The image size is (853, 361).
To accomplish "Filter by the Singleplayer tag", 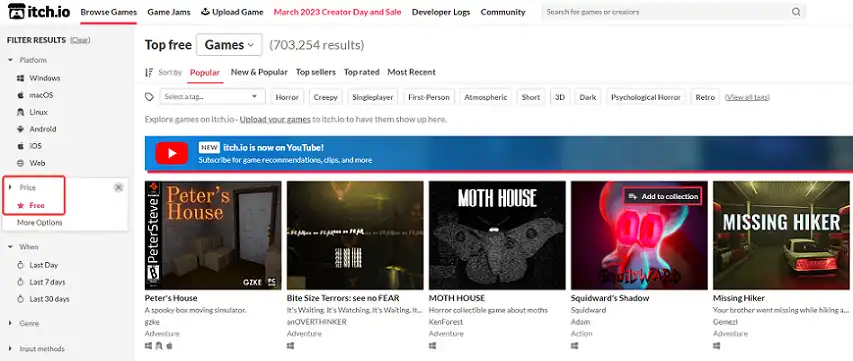I will tap(373, 97).
